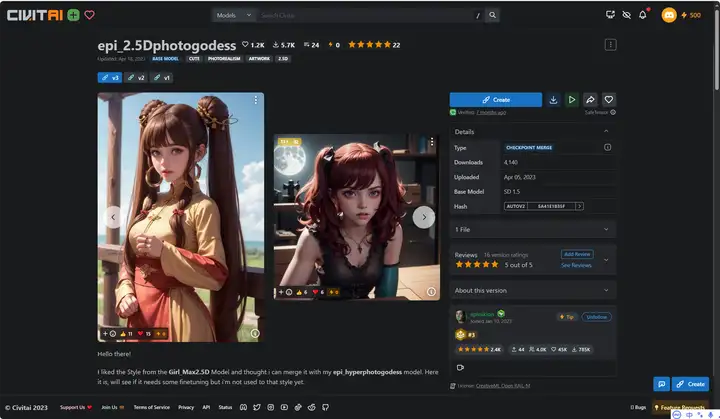Click the hash arrow next to 5A41E1B35F

click(x=580, y=206)
